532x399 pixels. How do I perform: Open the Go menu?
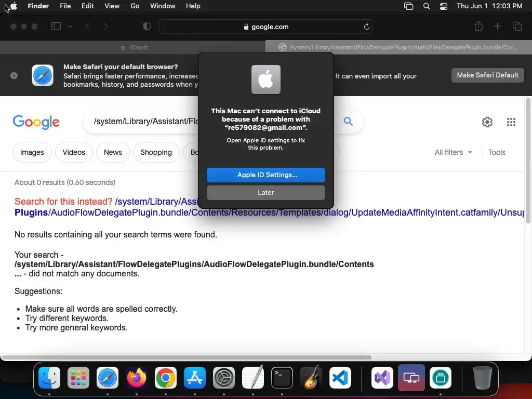click(135, 6)
